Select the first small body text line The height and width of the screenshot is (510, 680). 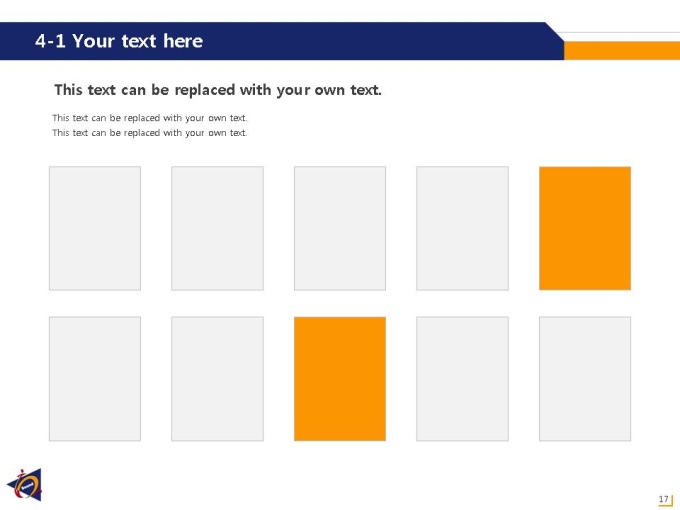150,118
